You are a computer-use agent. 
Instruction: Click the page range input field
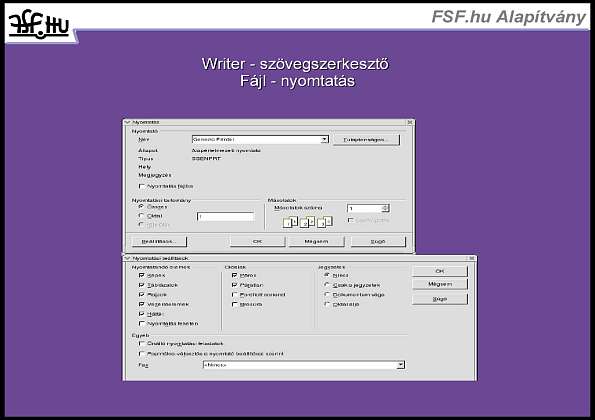pyautogui.click(x=225, y=217)
